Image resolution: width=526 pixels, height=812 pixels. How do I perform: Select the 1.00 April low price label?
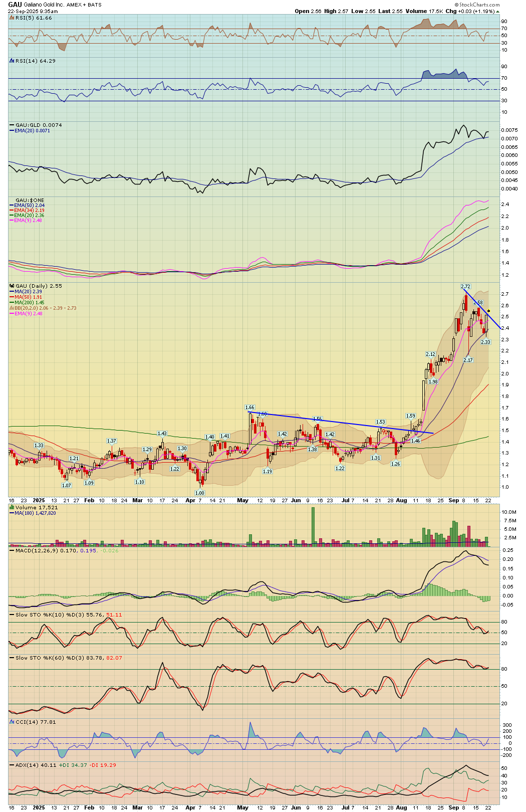[x=200, y=493]
